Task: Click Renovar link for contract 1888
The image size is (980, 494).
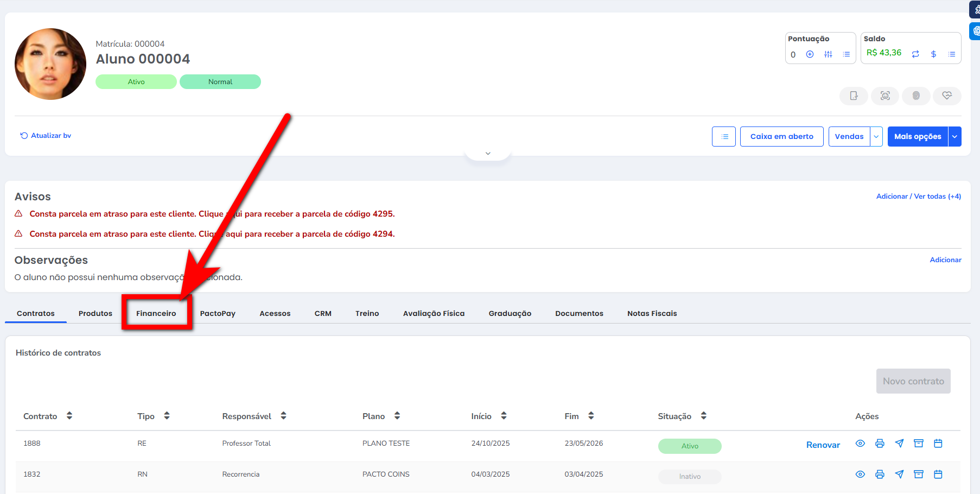Action: point(823,445)
